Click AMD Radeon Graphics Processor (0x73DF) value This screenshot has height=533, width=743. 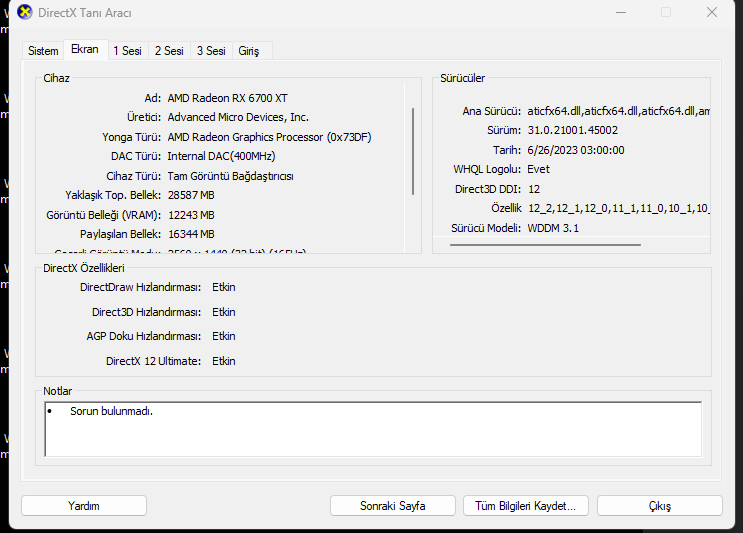pyautogui.click(x=269, y=137)
